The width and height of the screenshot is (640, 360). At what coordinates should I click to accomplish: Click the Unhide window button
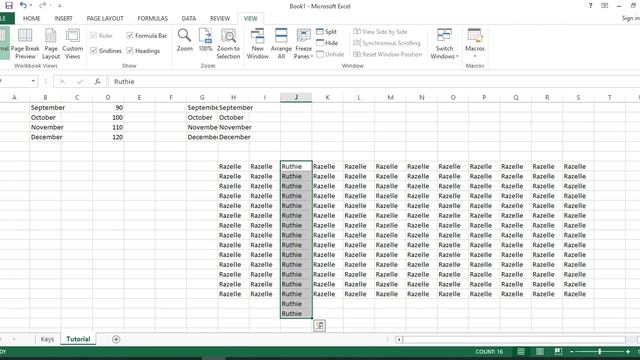click(x=330, y=54)
